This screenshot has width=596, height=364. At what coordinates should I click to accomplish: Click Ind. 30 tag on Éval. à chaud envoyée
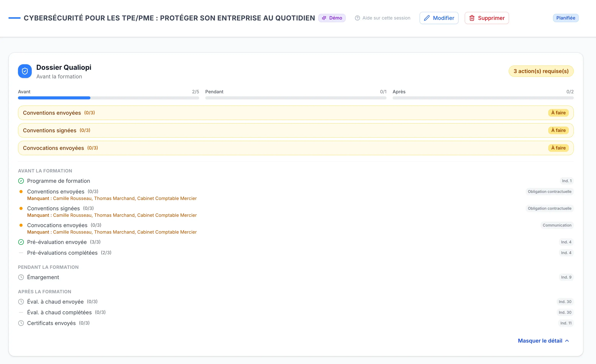click(x=565, y=302)
